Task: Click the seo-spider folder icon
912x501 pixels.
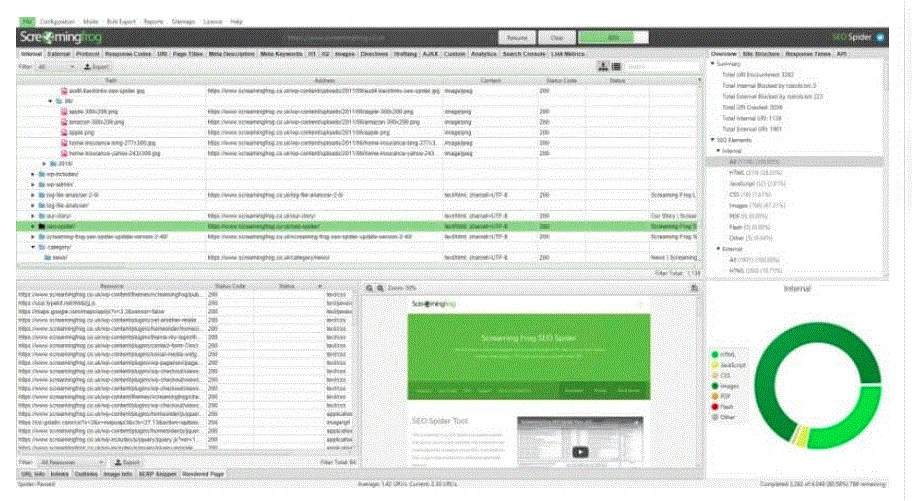Action: point(42,226)
